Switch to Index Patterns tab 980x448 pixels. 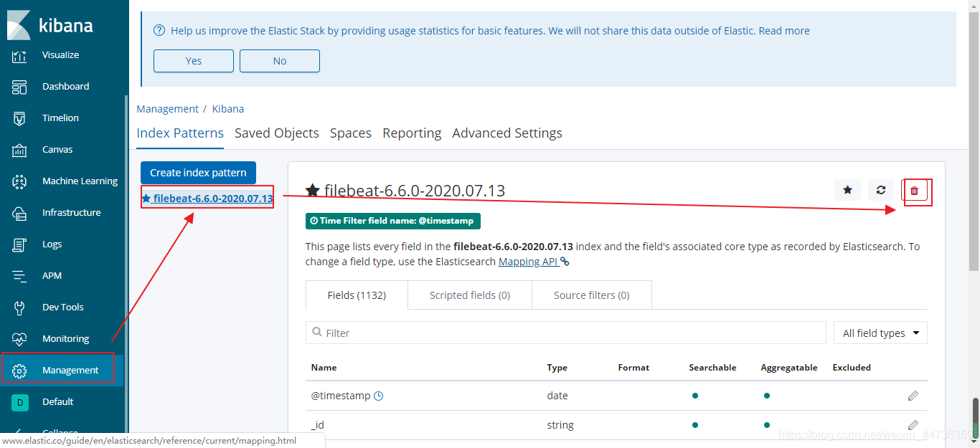tap(180, 133)
